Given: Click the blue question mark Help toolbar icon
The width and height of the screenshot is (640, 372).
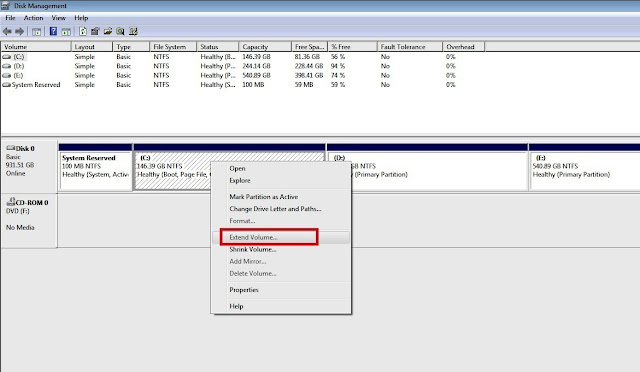Looking at the screenshot, I should pos(53,31).
